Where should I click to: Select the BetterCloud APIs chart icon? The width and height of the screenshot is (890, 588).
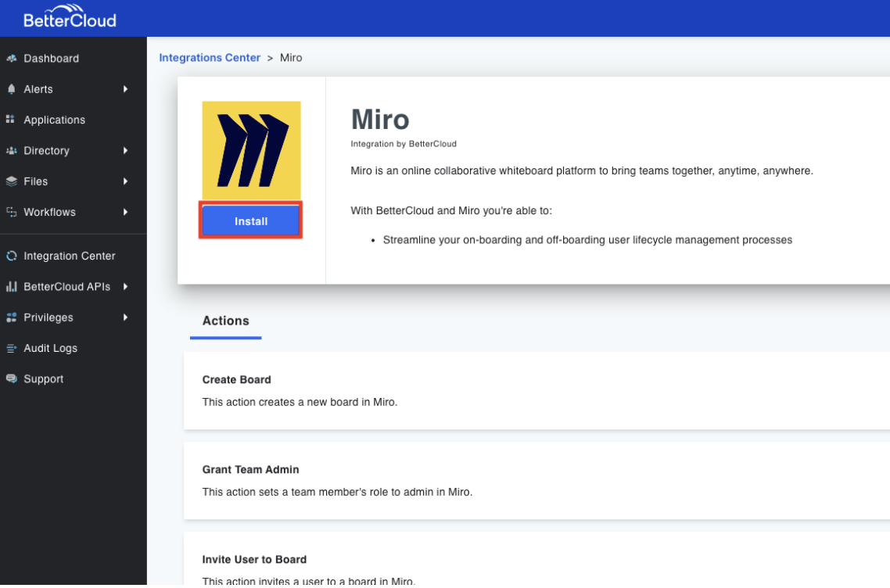11,286
